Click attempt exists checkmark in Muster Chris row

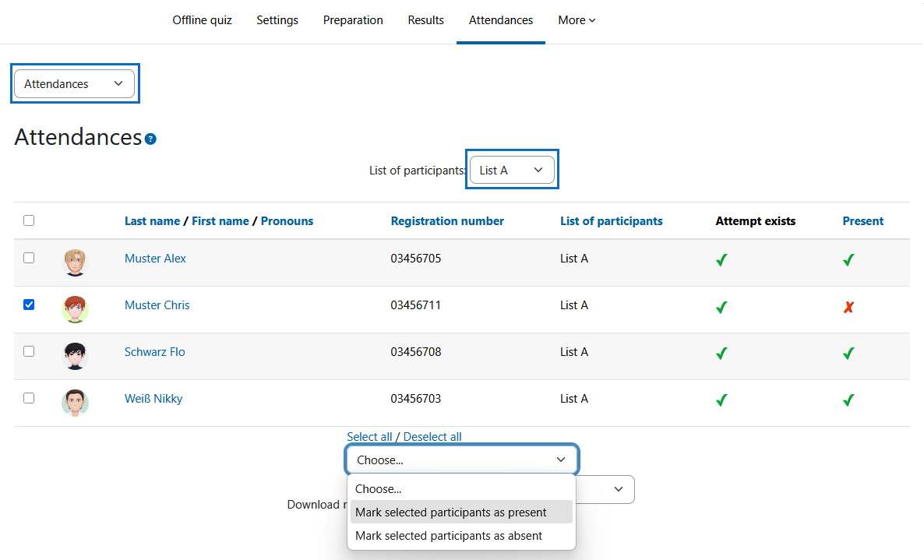(x=722, y=307)
